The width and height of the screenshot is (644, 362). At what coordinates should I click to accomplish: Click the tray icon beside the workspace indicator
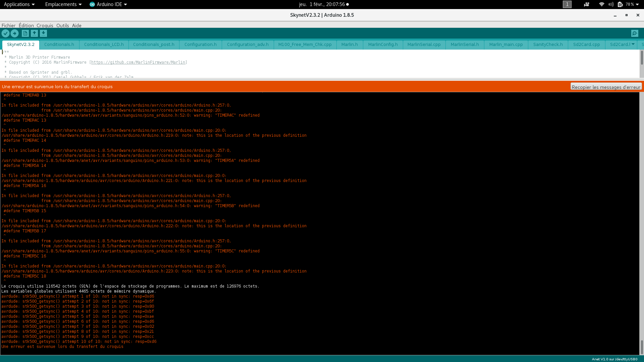[x=586, y=4]
